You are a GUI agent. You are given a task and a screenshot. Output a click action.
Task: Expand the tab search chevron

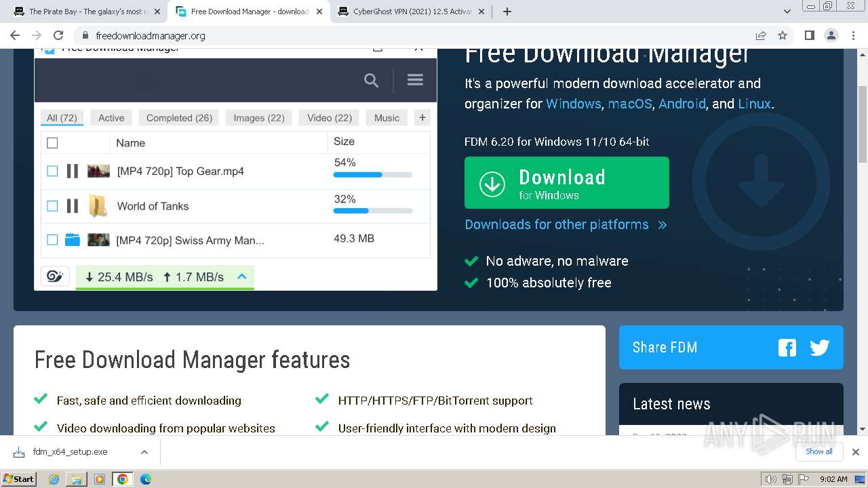tap(787, 12)
